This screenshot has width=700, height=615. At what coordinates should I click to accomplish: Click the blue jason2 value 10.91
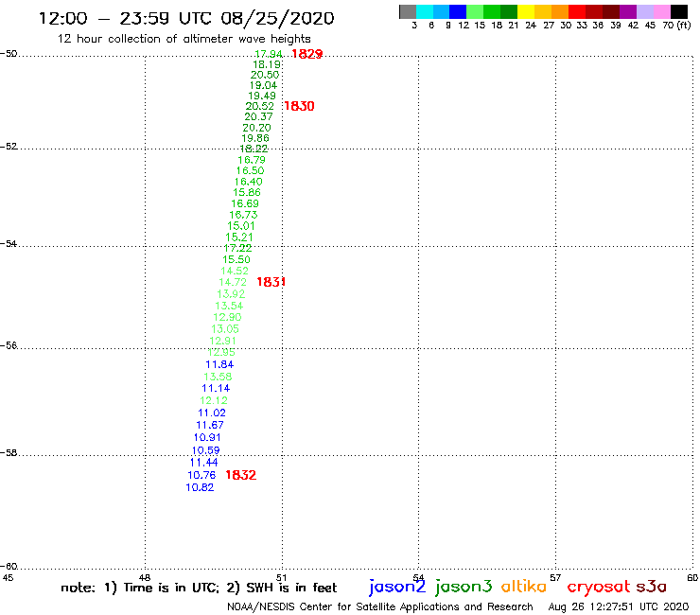(207, 438)
